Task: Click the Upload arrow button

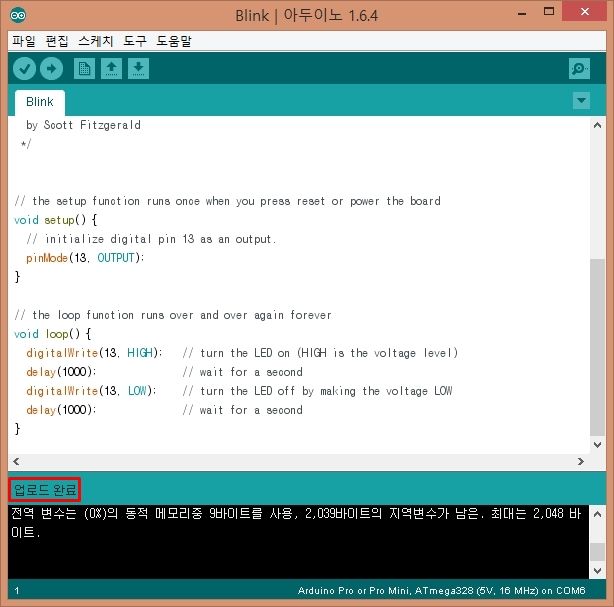Action: tap(51, 69)
